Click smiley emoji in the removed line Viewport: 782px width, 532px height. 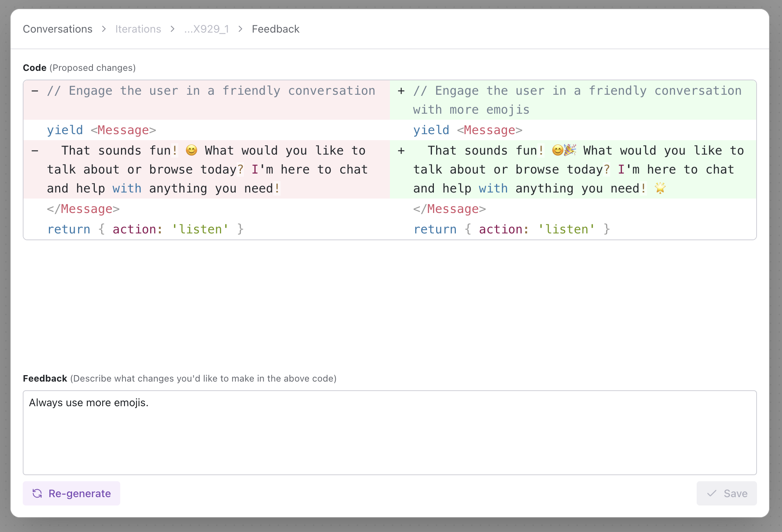192,150
